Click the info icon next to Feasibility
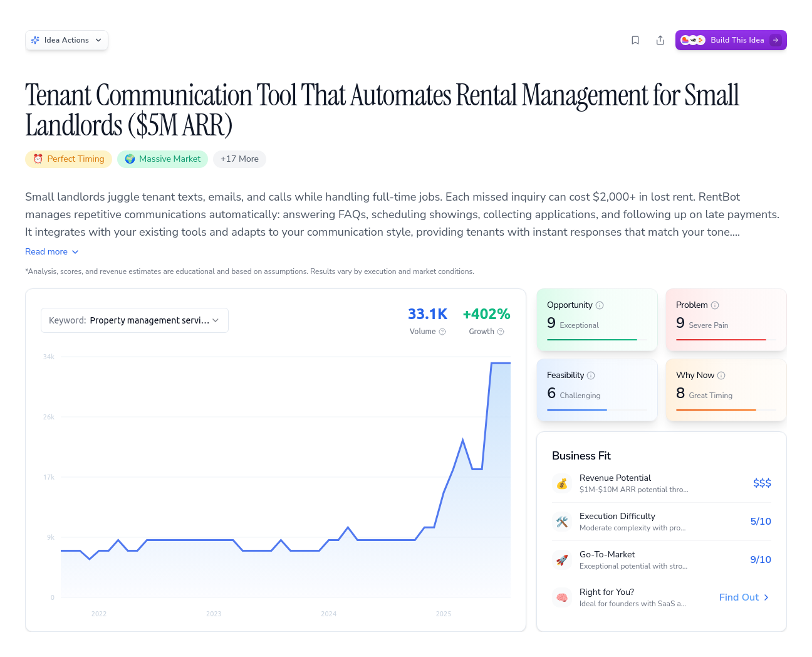812x657 pixels. coord(591,376)
